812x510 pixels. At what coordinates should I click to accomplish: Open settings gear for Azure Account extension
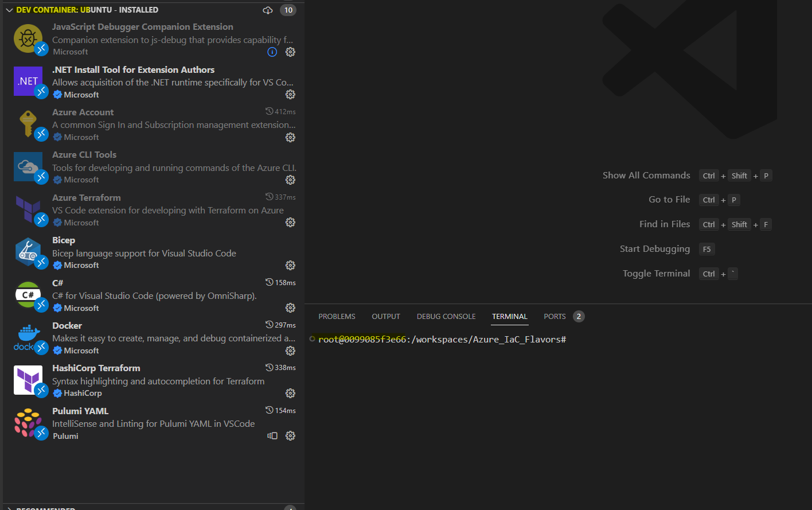(x=290, y=137)
